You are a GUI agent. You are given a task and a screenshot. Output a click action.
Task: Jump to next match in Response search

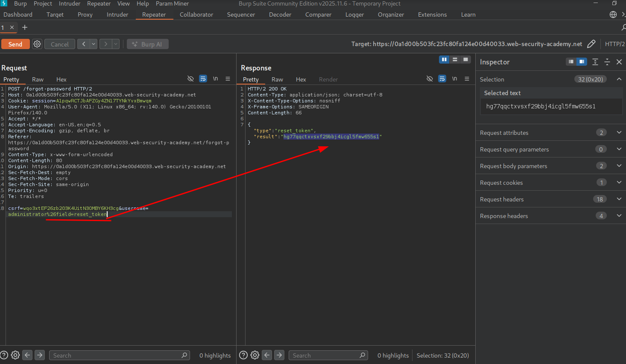[x=279, y=355]
